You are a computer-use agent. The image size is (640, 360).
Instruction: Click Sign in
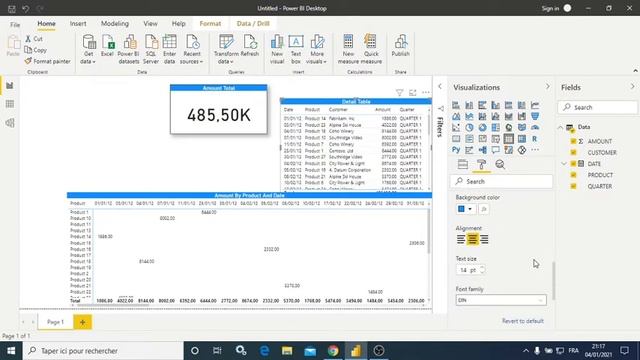[550, 8]
